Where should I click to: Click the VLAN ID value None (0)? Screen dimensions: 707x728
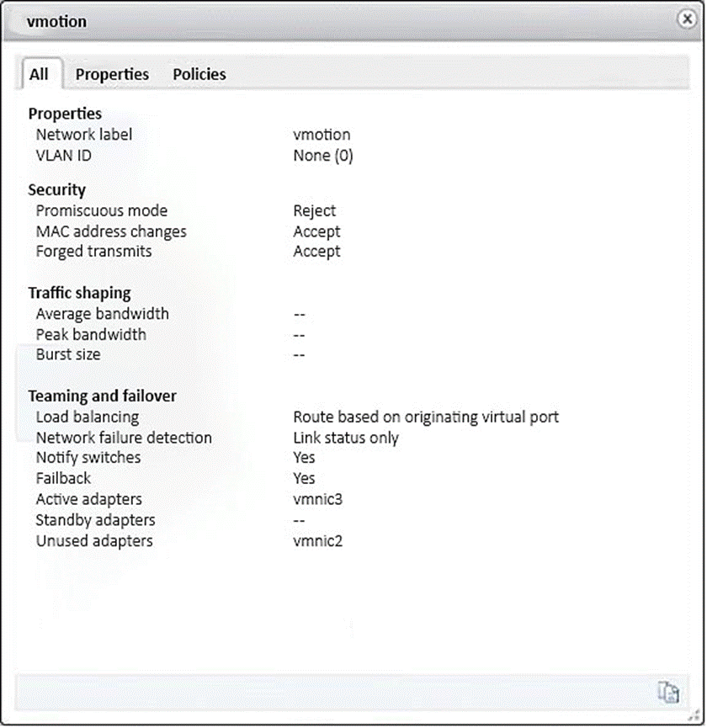tap(322, 156)
